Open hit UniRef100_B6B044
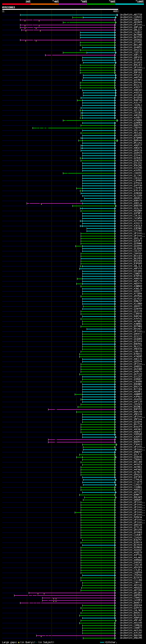The height and width of the screenshot is (644, 146). [131, 140]
